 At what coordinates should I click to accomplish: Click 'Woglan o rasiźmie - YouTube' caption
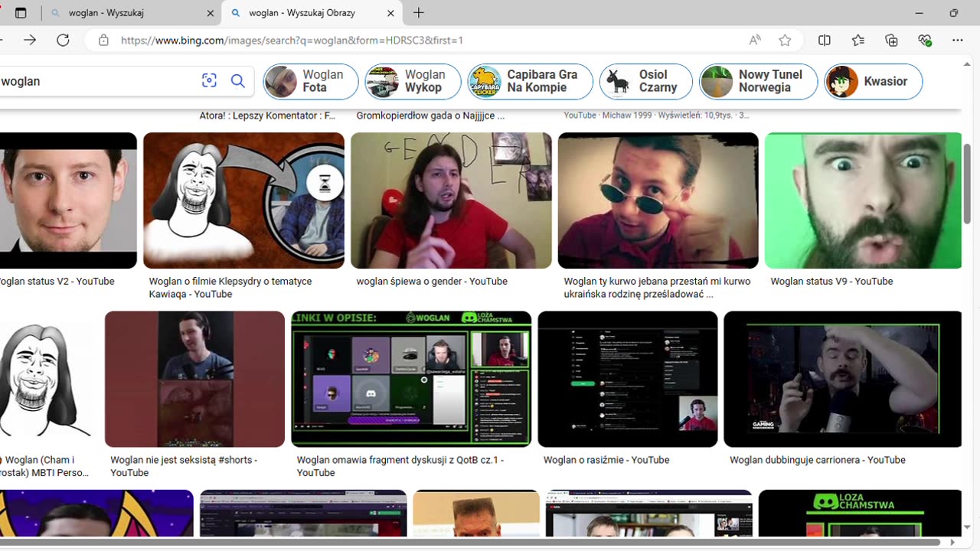[x=606, y=460]
